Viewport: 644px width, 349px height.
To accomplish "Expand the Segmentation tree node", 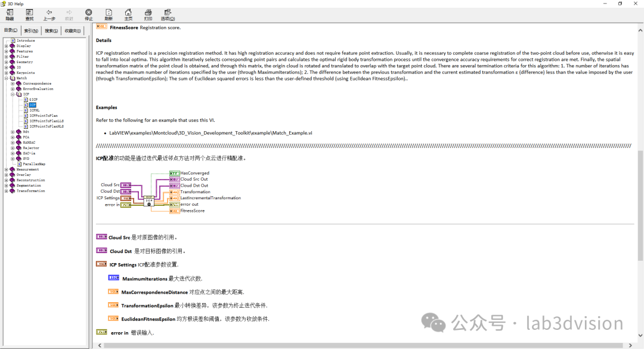I will (x=6, y=186).
